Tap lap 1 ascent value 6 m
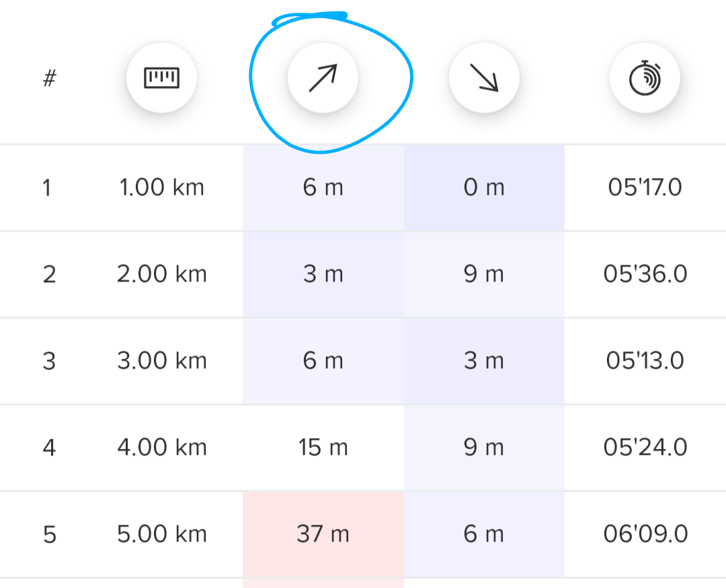Image resolution: width=726 pixels, height=588 pixels. point(323,187)
